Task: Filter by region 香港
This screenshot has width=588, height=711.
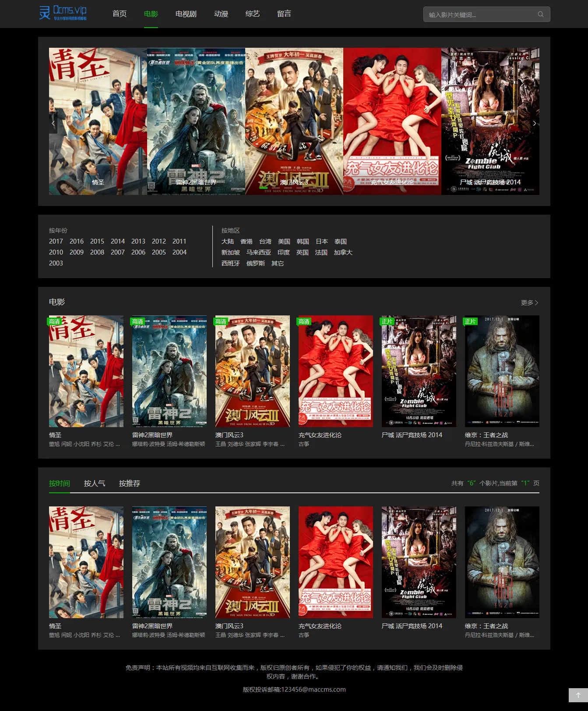Action: 246,241
